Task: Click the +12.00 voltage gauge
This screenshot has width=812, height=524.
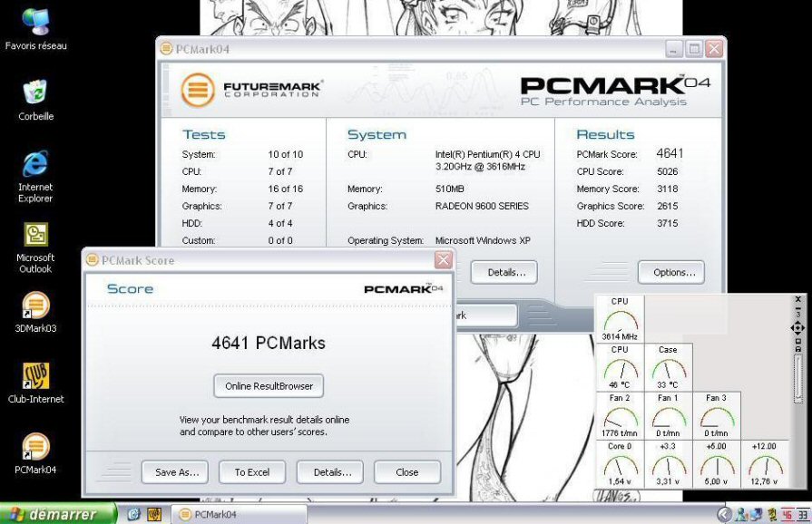Action: [765, 463]
